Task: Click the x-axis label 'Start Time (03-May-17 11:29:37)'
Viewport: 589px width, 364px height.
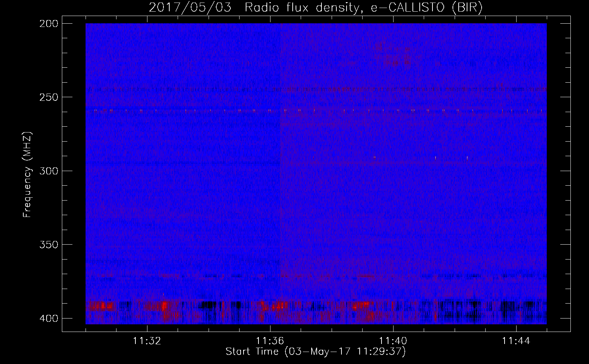Action: [x=316, y=352]
